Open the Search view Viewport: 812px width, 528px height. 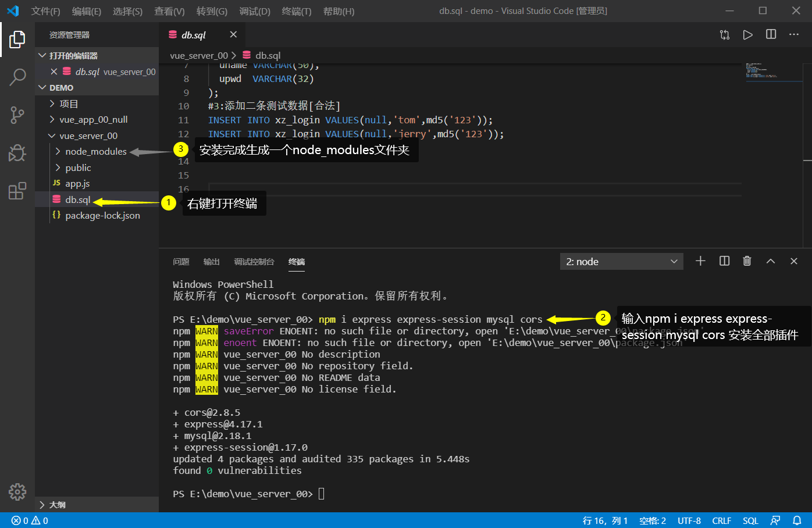(17, 77)
